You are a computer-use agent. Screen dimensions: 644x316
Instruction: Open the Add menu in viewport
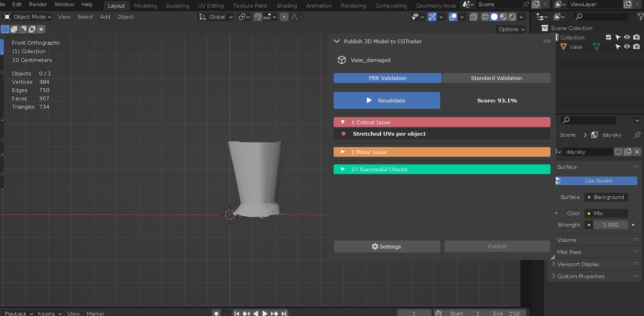[x=105, y=17]
